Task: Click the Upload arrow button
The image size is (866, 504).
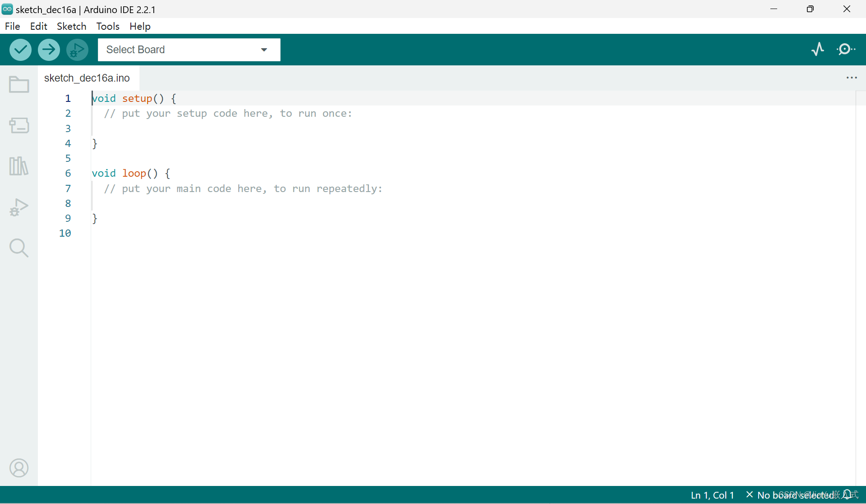Action: coord(49,50)
